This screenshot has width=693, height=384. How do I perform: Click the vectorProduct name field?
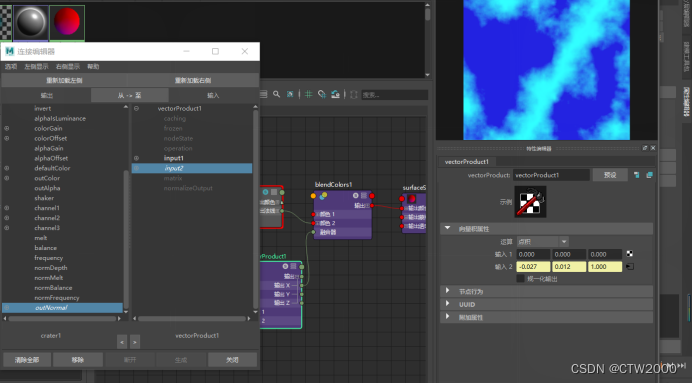[551, 175]
